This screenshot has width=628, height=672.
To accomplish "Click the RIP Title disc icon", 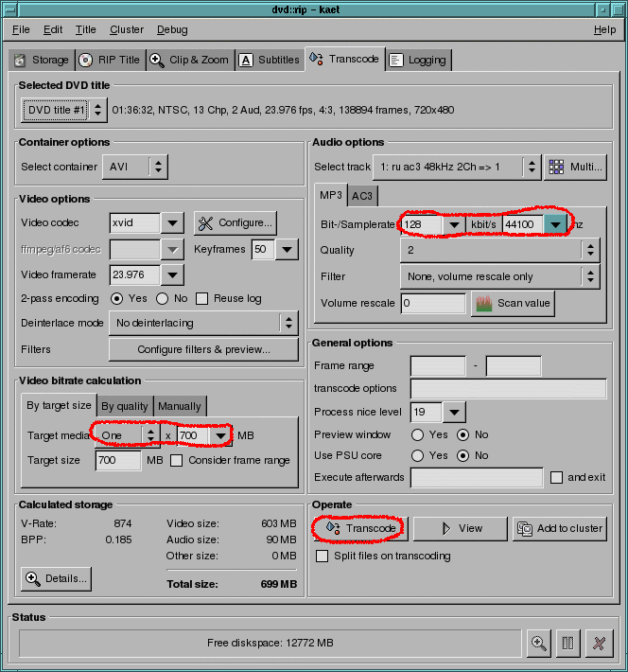I will point(86,60).
